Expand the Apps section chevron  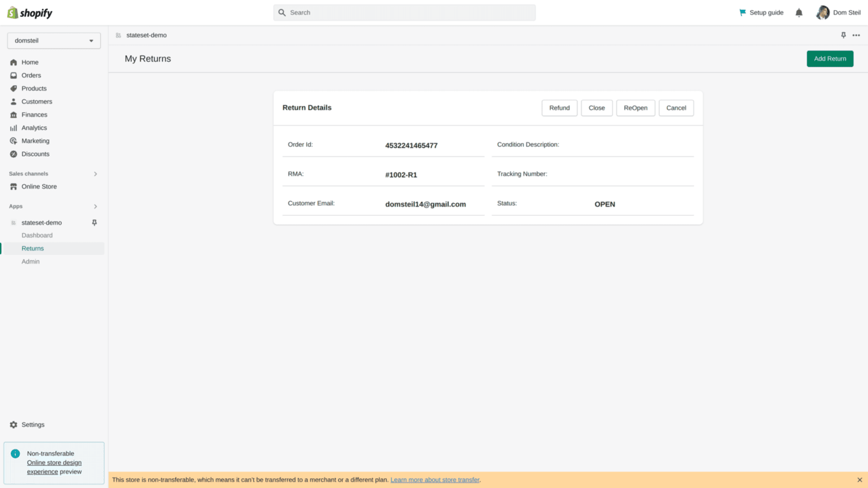tap(95, 207)
